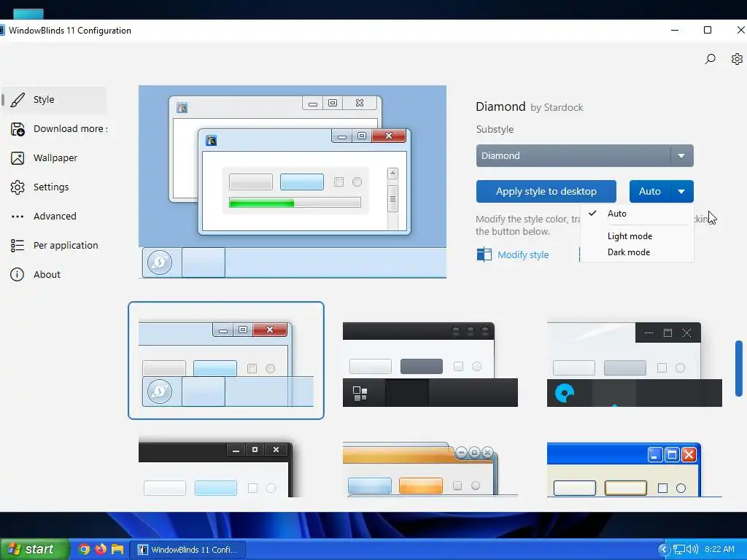Open the Wallpaper page

(x=54, y=158)
